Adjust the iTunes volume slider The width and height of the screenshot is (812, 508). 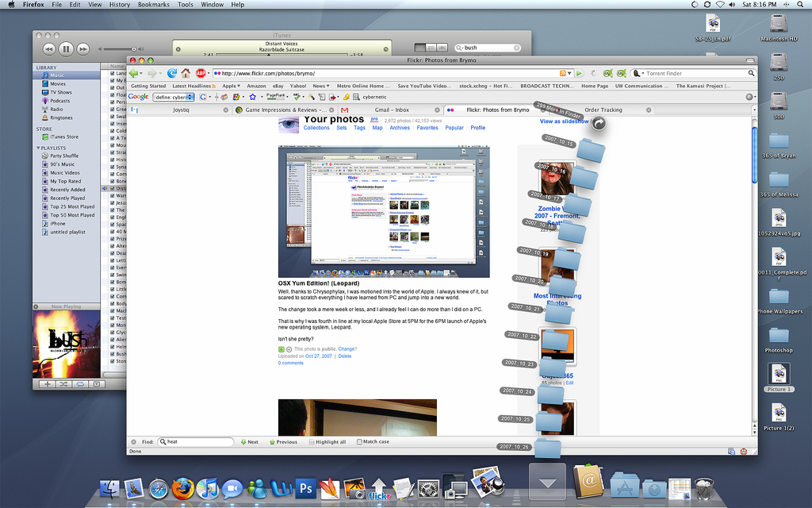click(x=119, y=48)
